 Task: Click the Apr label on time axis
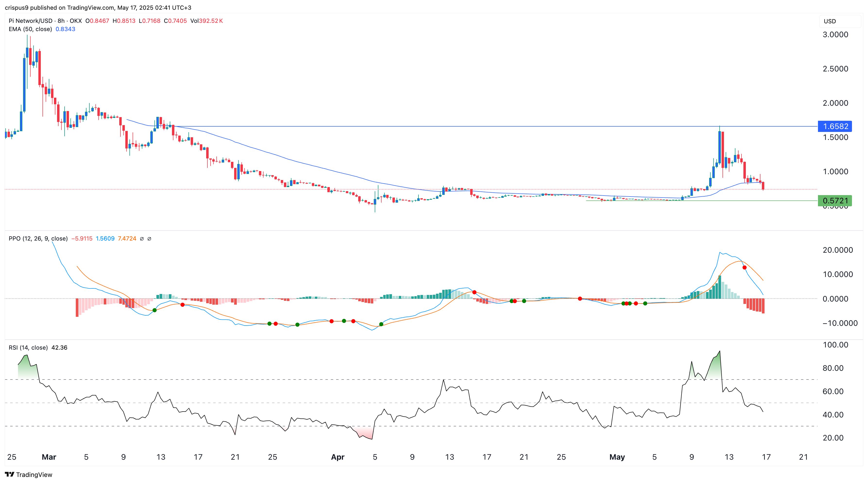338,457
